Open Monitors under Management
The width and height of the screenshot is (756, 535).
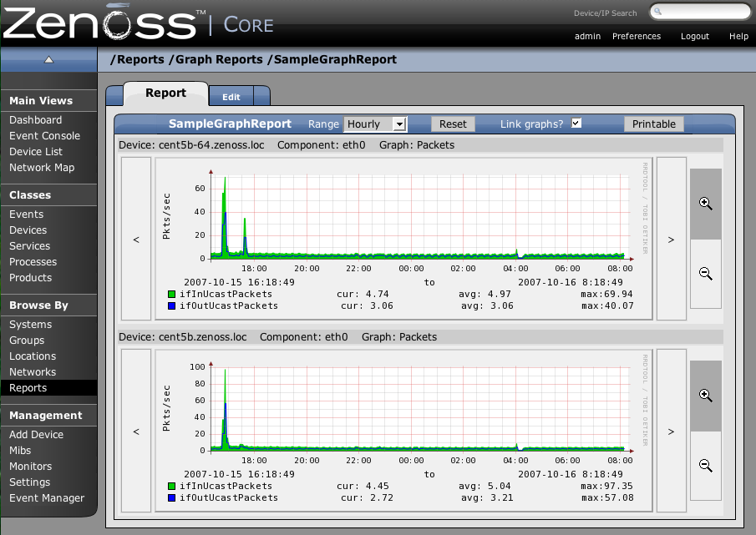click(x=30, y=467)
